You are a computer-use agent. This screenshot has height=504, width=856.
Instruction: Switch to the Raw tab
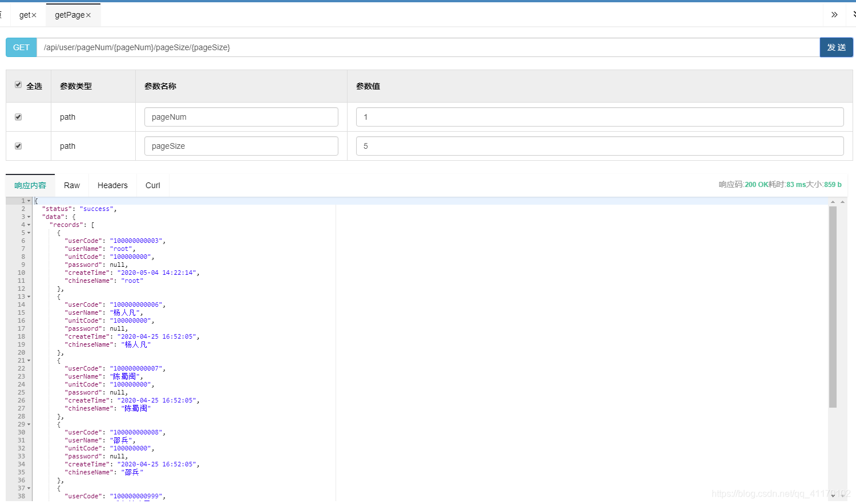click(72, 185)
